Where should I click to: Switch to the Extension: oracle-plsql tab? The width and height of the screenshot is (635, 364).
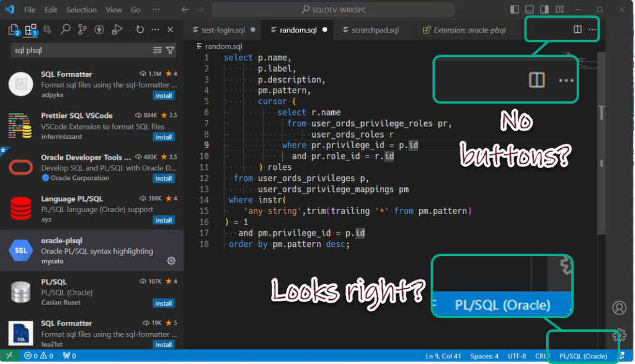(x=470, y=30)
